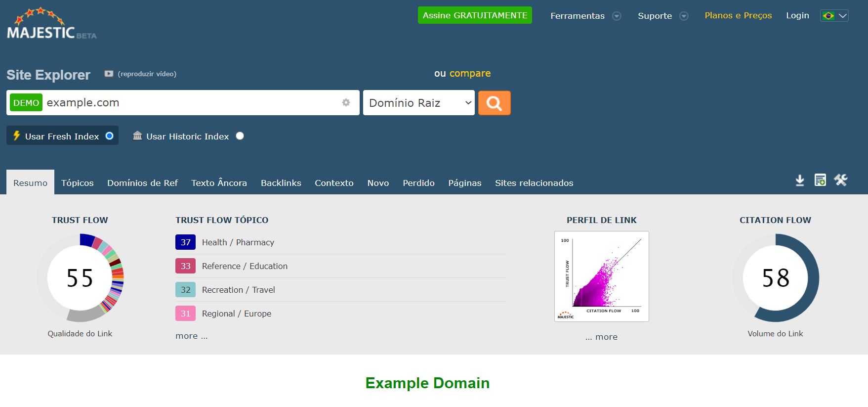Switch to the Resumo tab
The image size is (868, 407).
click(30, 182)
